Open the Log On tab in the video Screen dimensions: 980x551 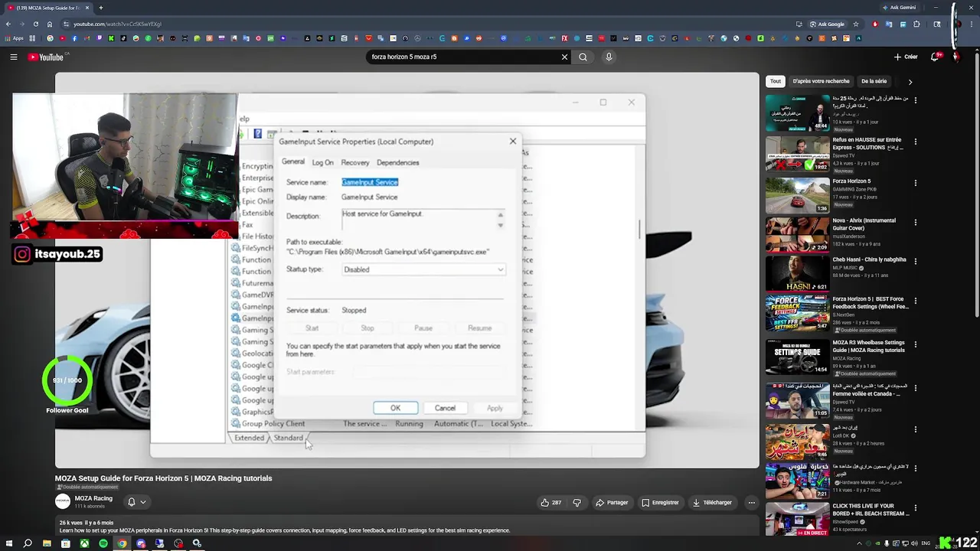322,162
